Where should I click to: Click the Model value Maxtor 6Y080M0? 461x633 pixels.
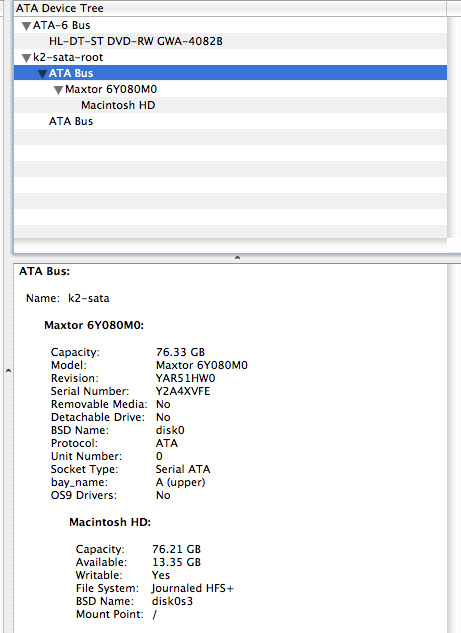[202, 365]
